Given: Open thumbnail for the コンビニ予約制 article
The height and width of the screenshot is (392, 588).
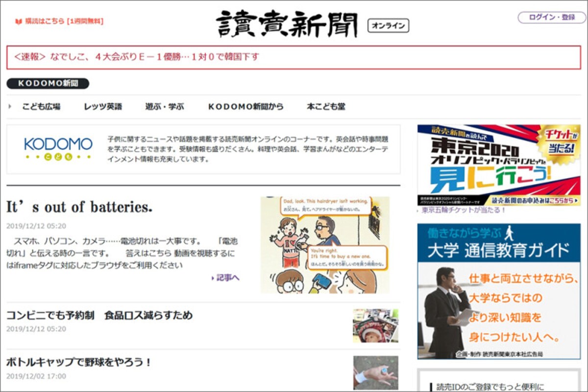Looking at the screenshot, I should tap(375, 325).
